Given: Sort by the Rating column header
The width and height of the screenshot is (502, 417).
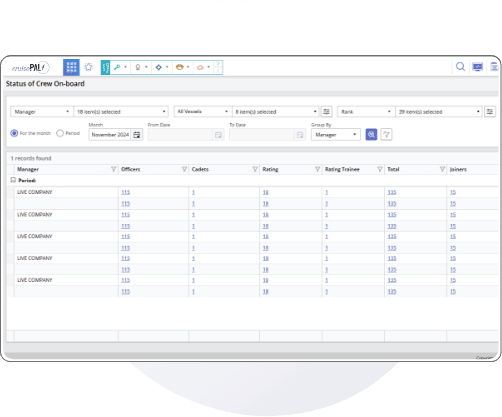Looking at the screenshot, I should [270, 169].
